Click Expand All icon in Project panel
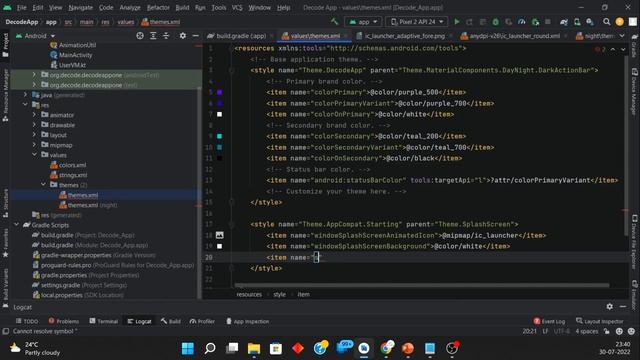Screen dimensions: 640x360 153,36
